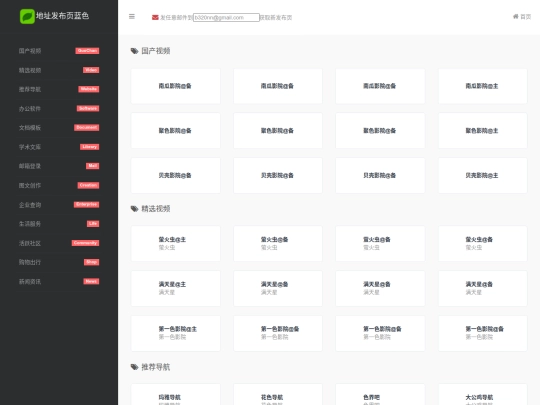Open 活跃社区 Community sidebar entry

pyautogui.click(x=59, y=243)
